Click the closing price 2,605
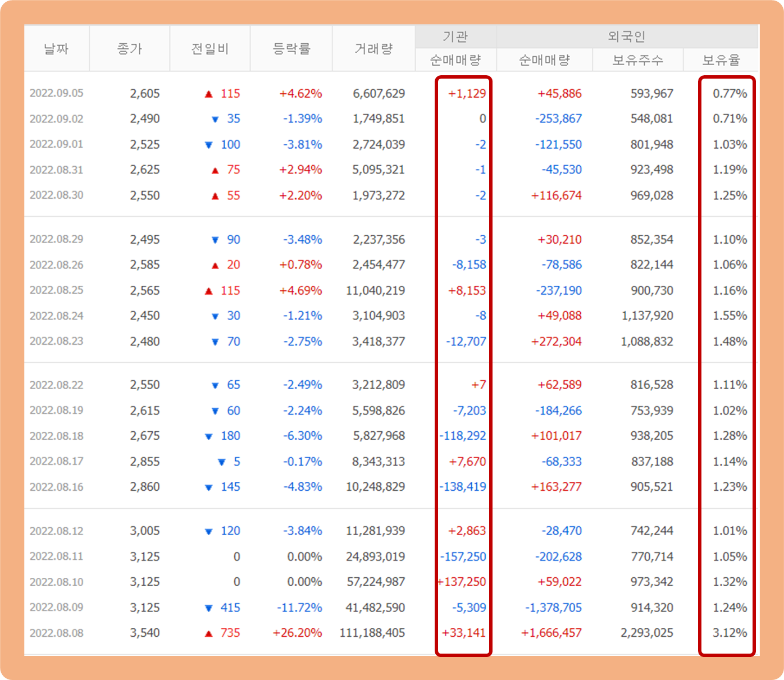Viewport: 784px width, 680px height. pyautogui.click(x=145, y=93)
